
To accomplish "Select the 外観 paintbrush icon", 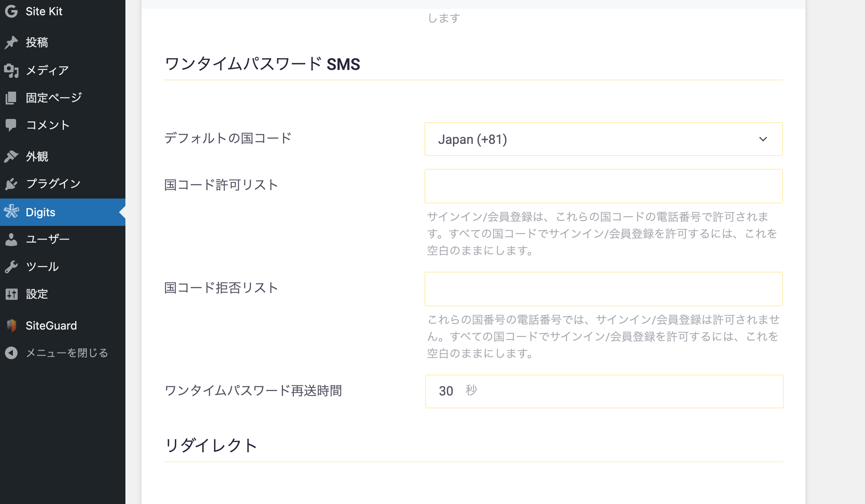I will point(11,156).
